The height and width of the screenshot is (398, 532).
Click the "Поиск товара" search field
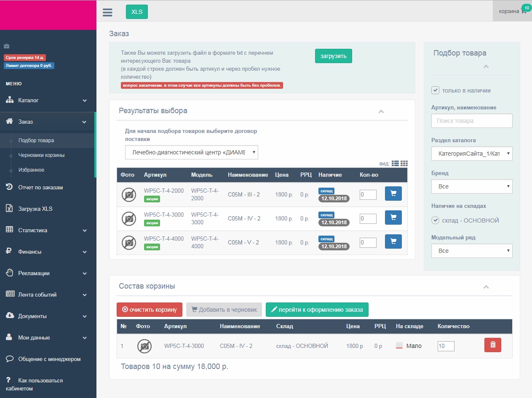(x=472, y=121)
